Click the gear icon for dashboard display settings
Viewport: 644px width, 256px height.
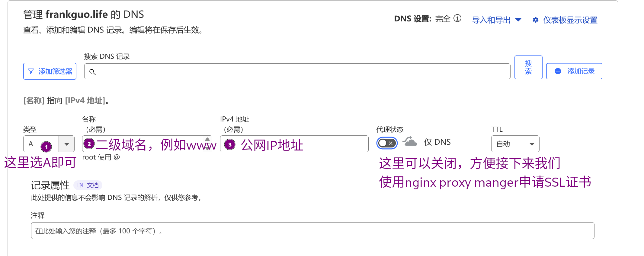pyautogui.click(x=535, y=20)
